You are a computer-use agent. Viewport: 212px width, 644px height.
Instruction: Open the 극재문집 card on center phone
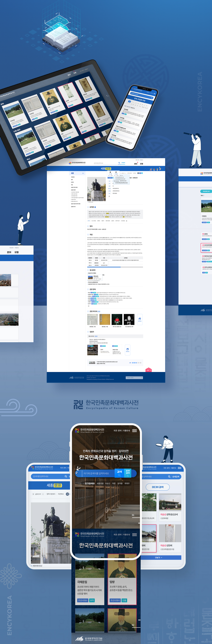point(90,579)
